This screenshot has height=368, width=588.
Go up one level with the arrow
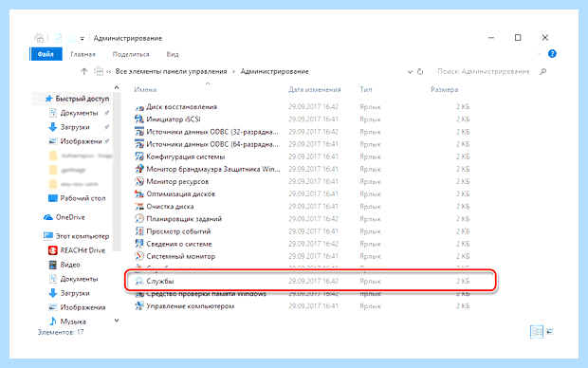[84, 71]
